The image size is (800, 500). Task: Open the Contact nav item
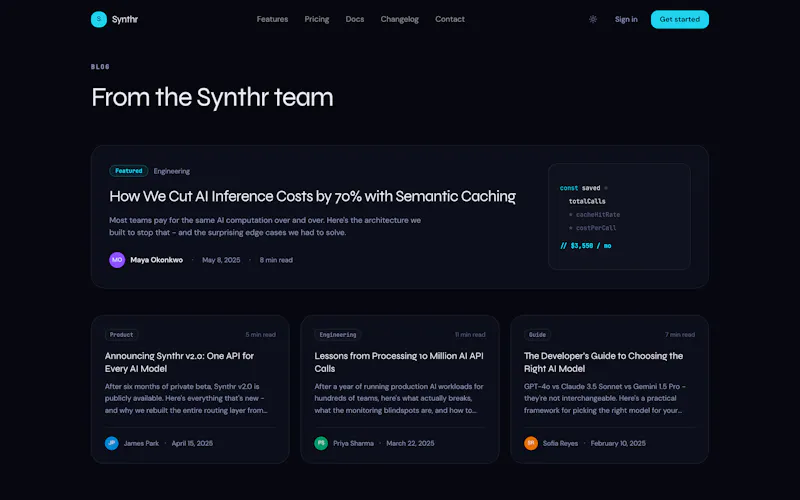point(449,19)
